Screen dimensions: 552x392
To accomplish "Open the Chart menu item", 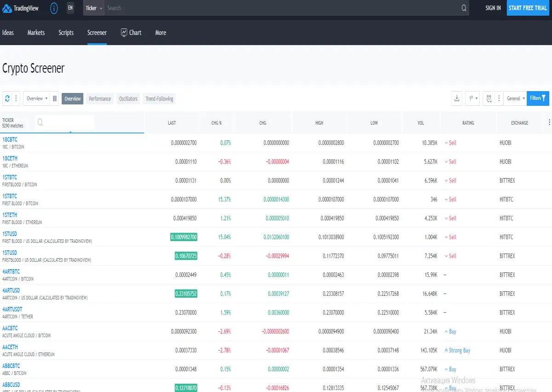I will (131, 33).
